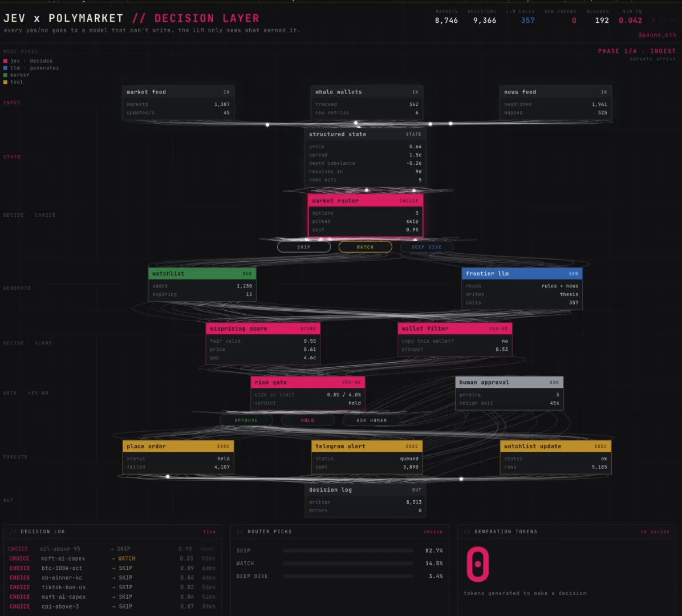Click the structured state node header
Screen dimensions: 682x616
point(365,135)
